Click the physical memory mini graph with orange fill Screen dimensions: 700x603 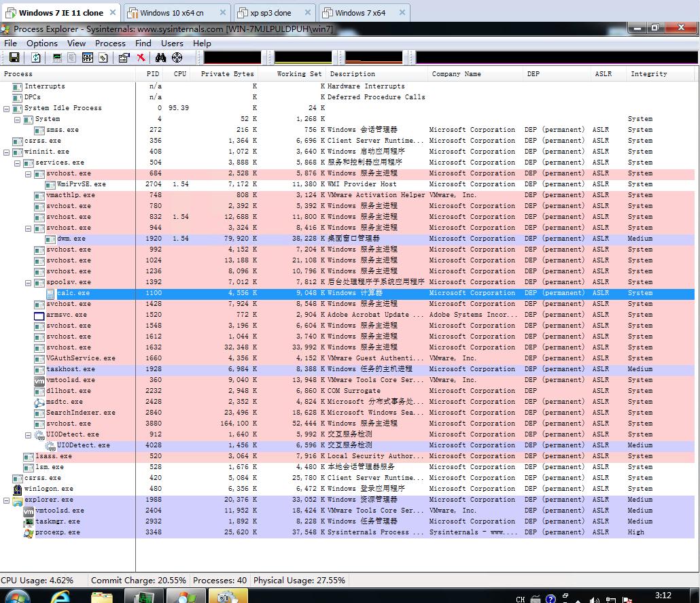coord(374,58)
